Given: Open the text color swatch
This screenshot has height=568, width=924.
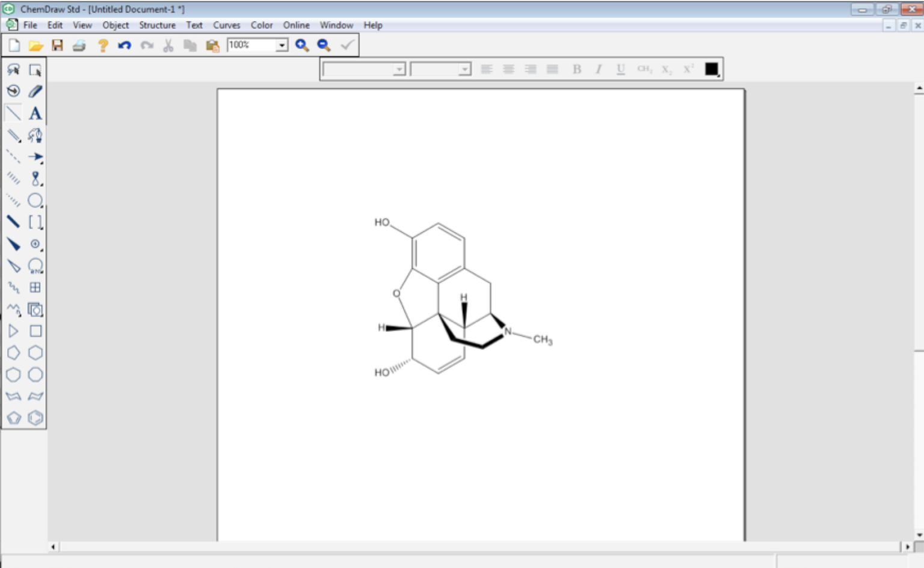Looking at the screenshot, I should click(711, 69).
